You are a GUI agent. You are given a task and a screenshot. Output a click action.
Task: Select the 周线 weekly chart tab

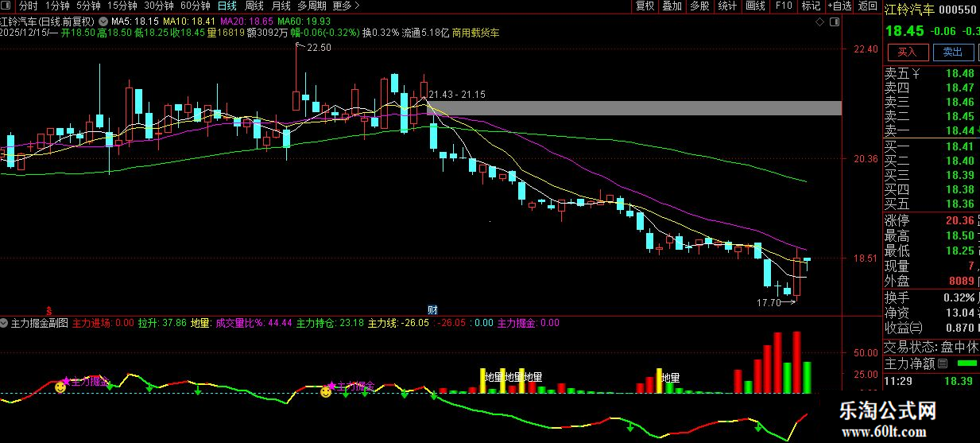point(254,6)
